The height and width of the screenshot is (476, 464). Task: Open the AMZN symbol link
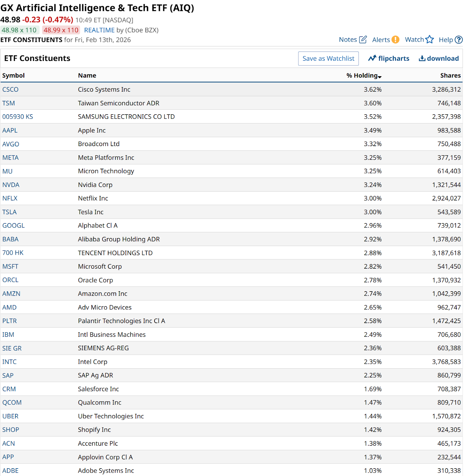11,294
